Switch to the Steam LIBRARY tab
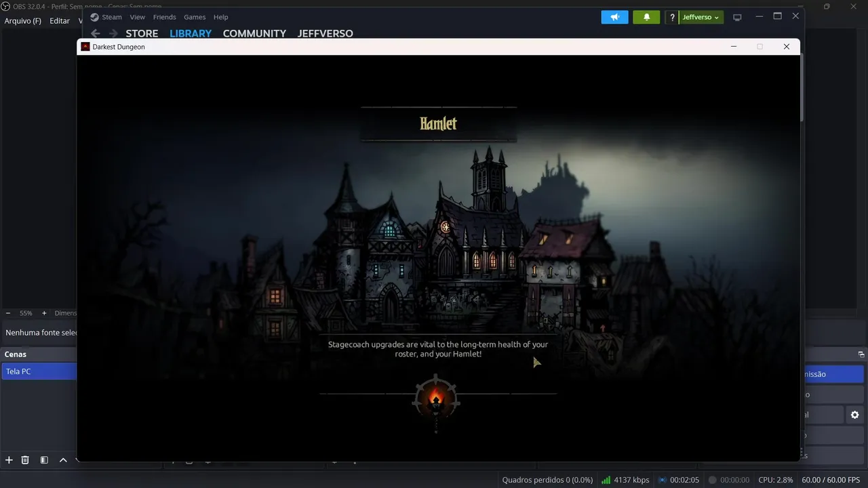The image size is (868, 488). coord(191,33)
